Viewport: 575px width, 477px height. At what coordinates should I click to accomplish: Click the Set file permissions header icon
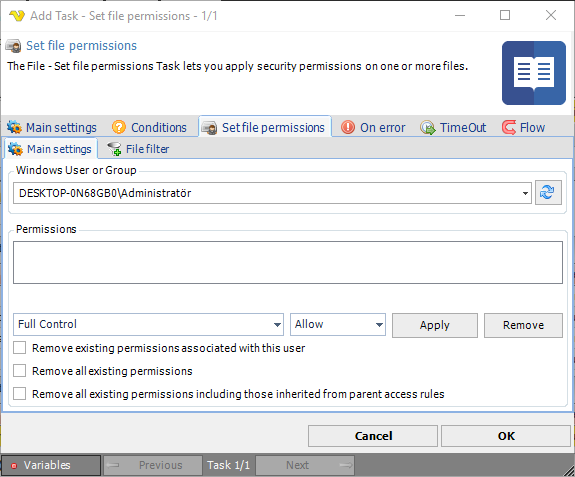[x=14, y=46]
